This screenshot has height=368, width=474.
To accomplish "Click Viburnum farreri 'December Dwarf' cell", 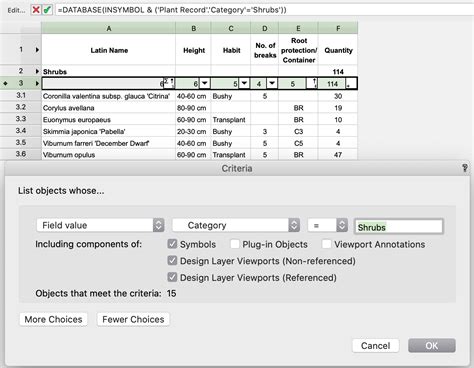I will [109, 143].
